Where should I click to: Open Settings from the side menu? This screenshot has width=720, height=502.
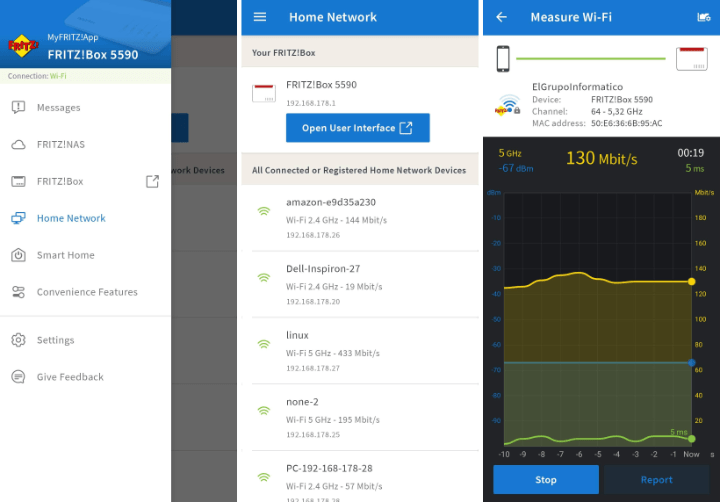point(85,340)
